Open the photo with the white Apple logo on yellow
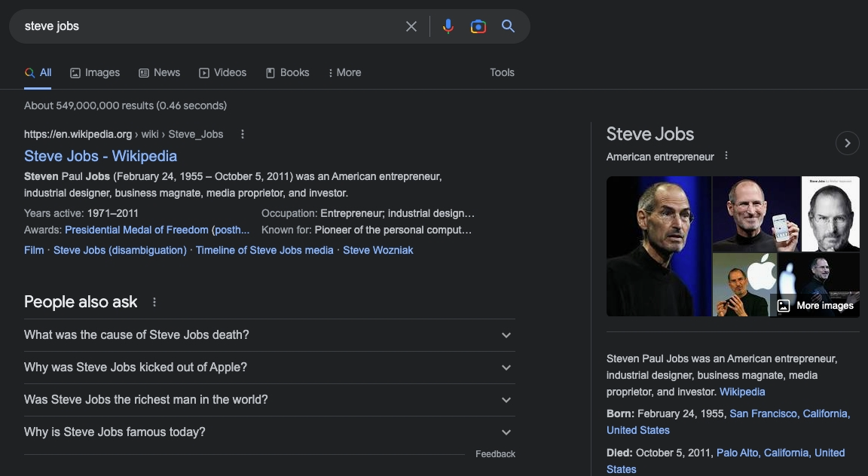 coord(744,285)
